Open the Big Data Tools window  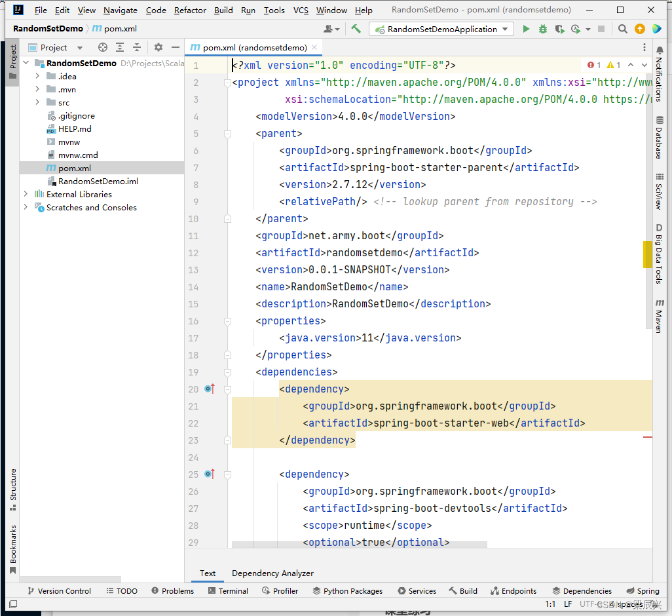[x=659, y=254]
